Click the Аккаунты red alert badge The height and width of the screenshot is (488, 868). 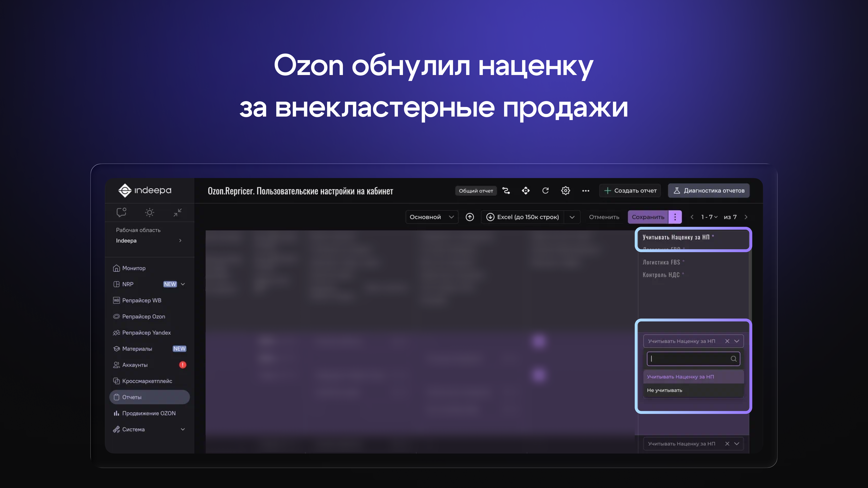[183, 365]
